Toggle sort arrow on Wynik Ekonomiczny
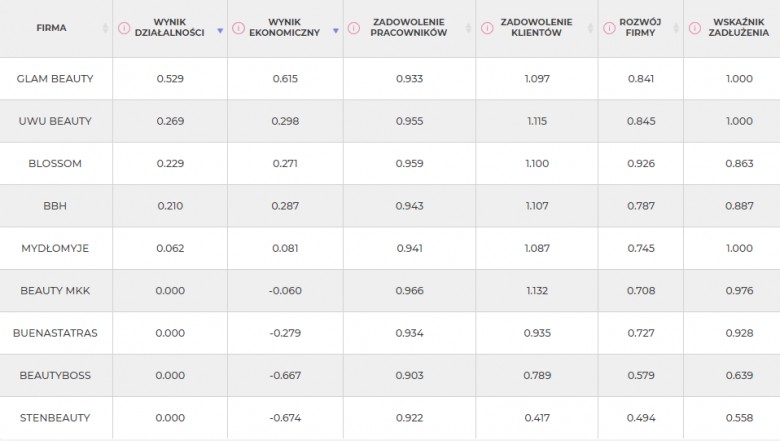Image resolution: width=780 pixels, height=441 pixels. click(x=336, y=31)
